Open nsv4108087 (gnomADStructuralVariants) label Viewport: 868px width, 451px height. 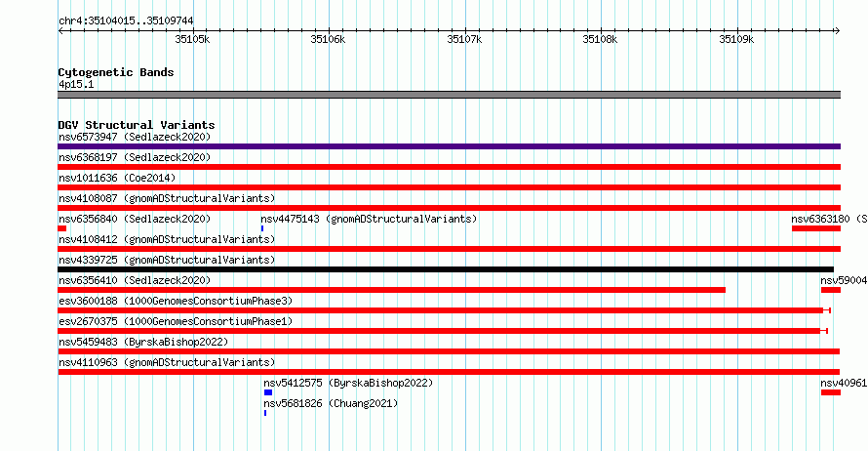tap(167, 198)
